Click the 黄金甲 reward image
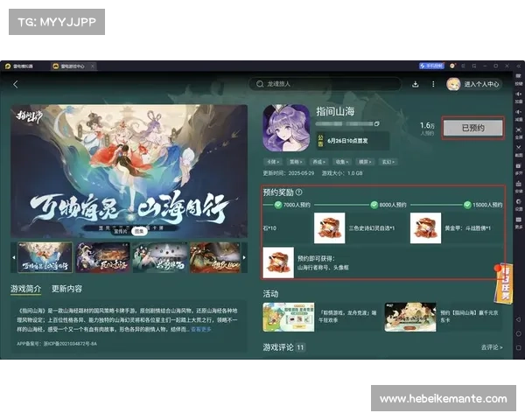The height and width of the screenshot is (420, 525). 425,228
